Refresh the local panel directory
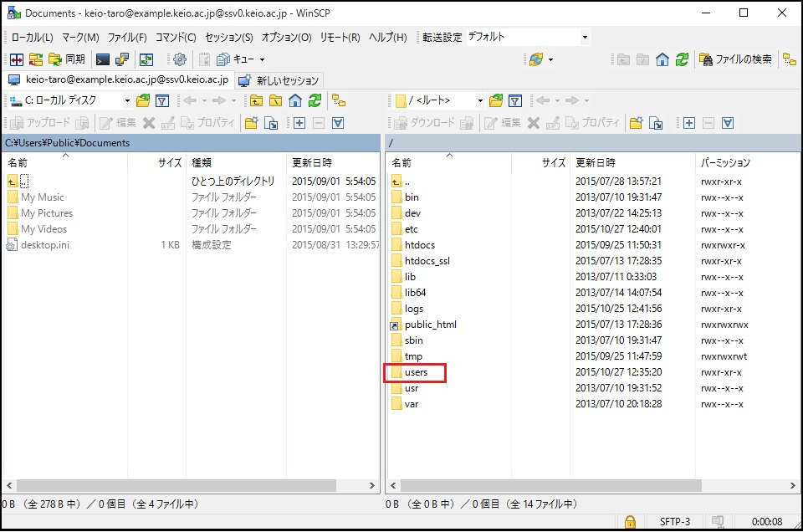Viewport: 803px width, 532px height. pyautogui.click(x=315, y=100)
